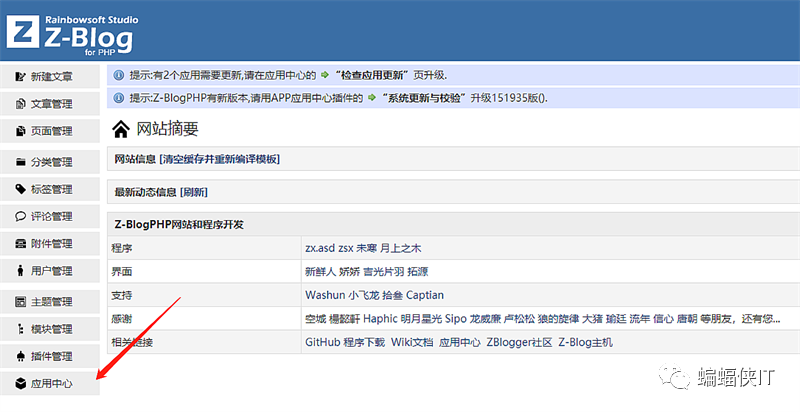Screen dimensions: 800x412
Task: Click the Z-Blog logo in header
Action: click(x=72, y=34)
